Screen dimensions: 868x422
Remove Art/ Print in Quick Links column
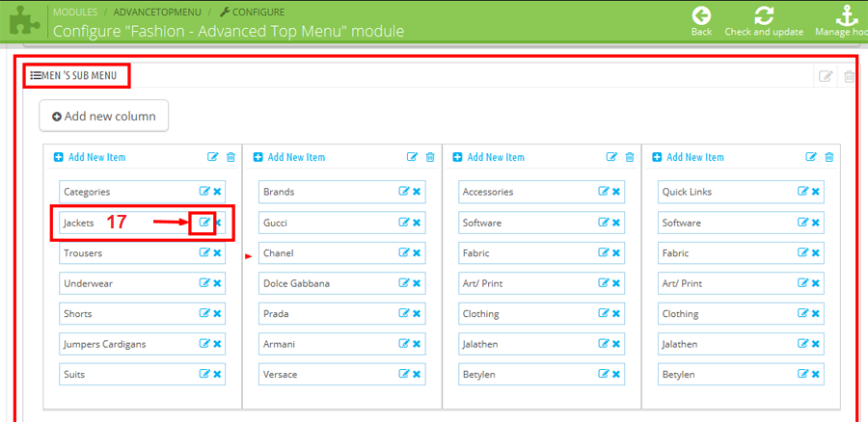click(815, 283)
